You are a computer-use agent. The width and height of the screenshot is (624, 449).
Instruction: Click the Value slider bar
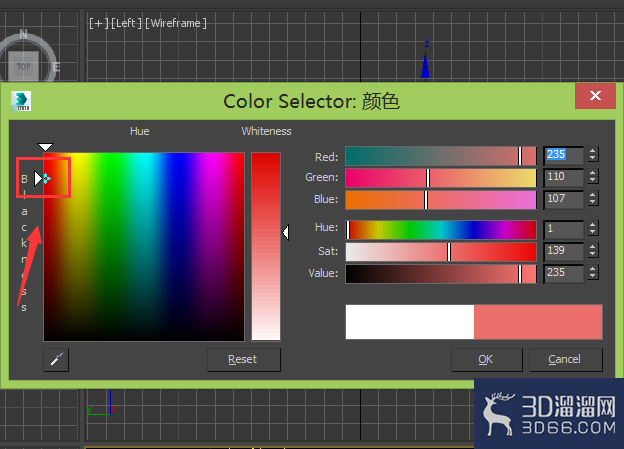click(441, 274)
